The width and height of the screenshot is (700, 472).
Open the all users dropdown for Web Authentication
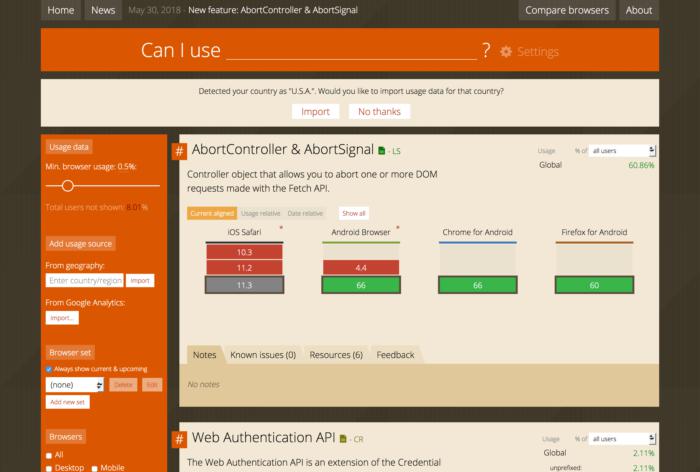622,439
